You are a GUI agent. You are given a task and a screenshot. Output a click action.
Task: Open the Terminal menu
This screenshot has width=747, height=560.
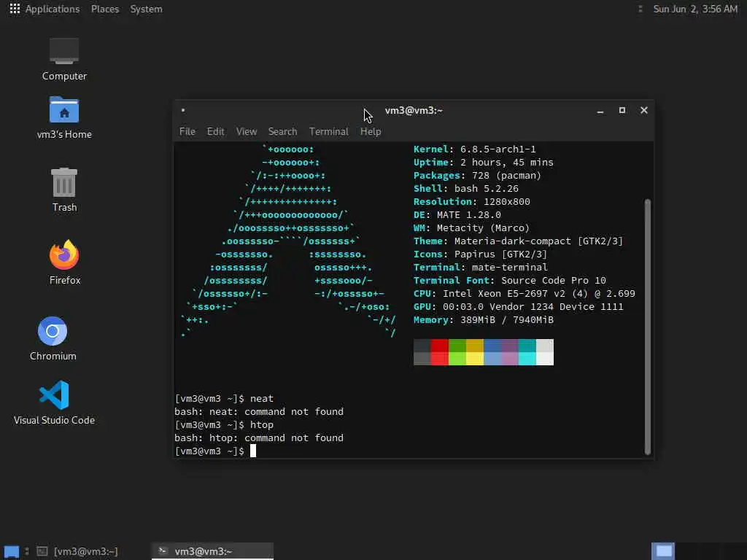pos(329,131)
